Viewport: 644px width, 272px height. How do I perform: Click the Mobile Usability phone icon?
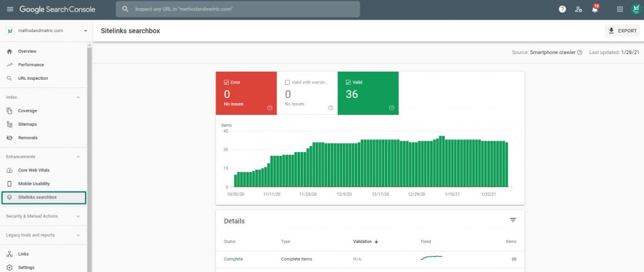coord(9,184)
